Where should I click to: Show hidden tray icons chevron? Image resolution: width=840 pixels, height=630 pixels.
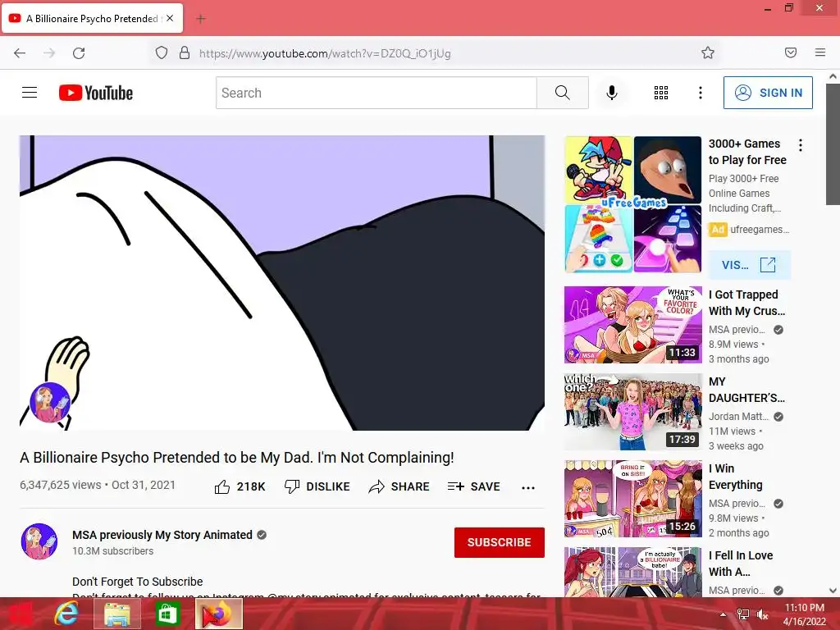pos(723,614)
